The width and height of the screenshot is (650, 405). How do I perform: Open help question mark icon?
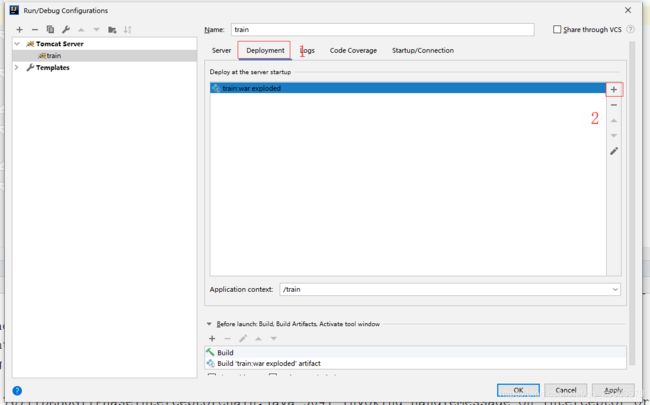(x=17, y=390)
